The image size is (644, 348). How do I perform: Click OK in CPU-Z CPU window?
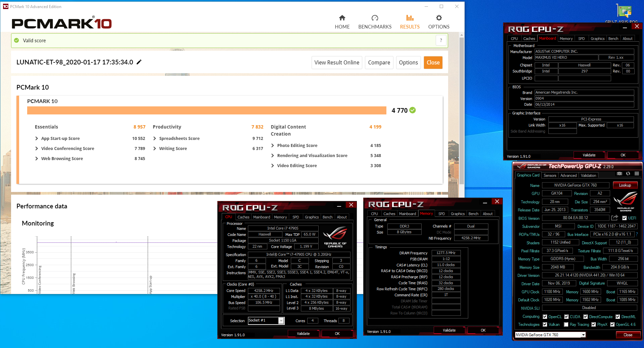point(337,334)
